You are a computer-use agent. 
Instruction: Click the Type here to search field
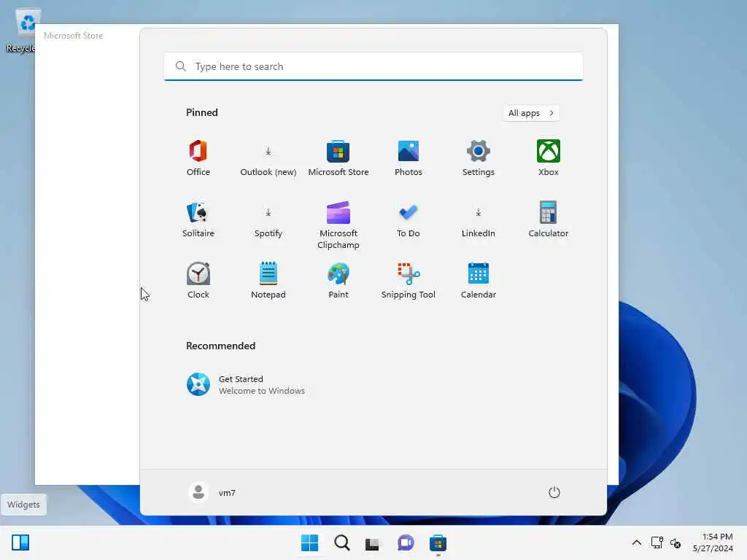pyautogui.click(x=373, y=66)
